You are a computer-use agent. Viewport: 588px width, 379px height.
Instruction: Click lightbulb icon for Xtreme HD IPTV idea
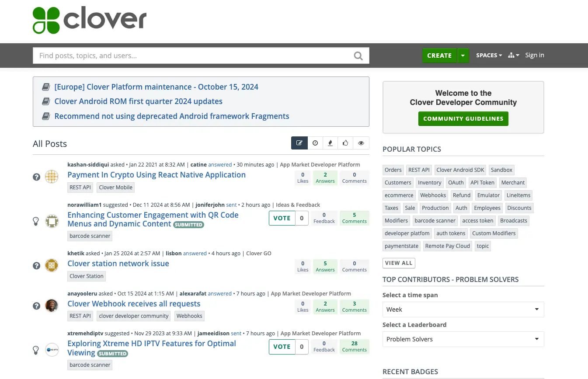[x=37, y=350]
